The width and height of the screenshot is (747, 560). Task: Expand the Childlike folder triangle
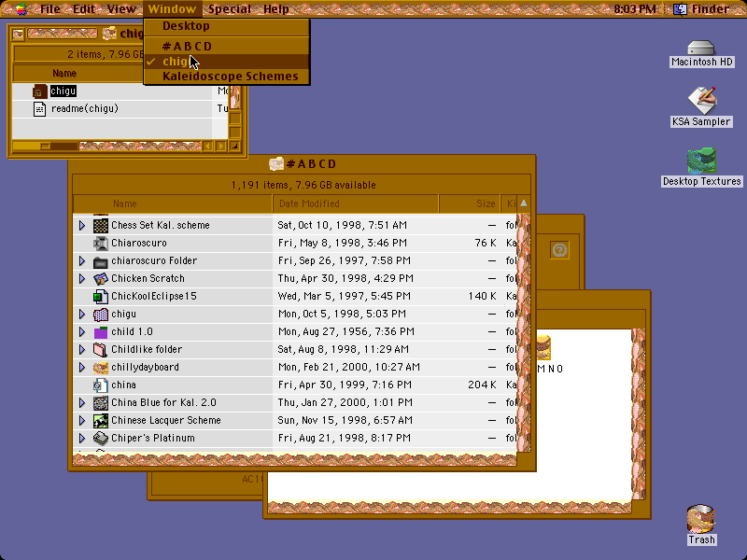[x=82, y=349]
